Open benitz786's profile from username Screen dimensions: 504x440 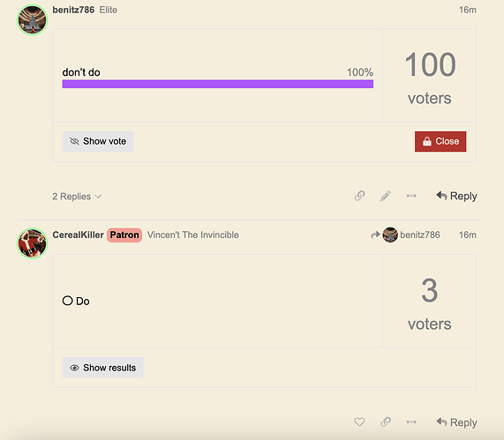point(73,10)
